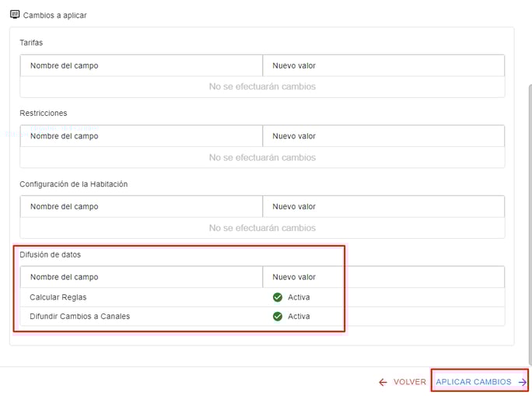532x396 pixels.
Task: Click the Activa value for Calcular Reglas
Action: pyautogui.click(x=299, y=297)
